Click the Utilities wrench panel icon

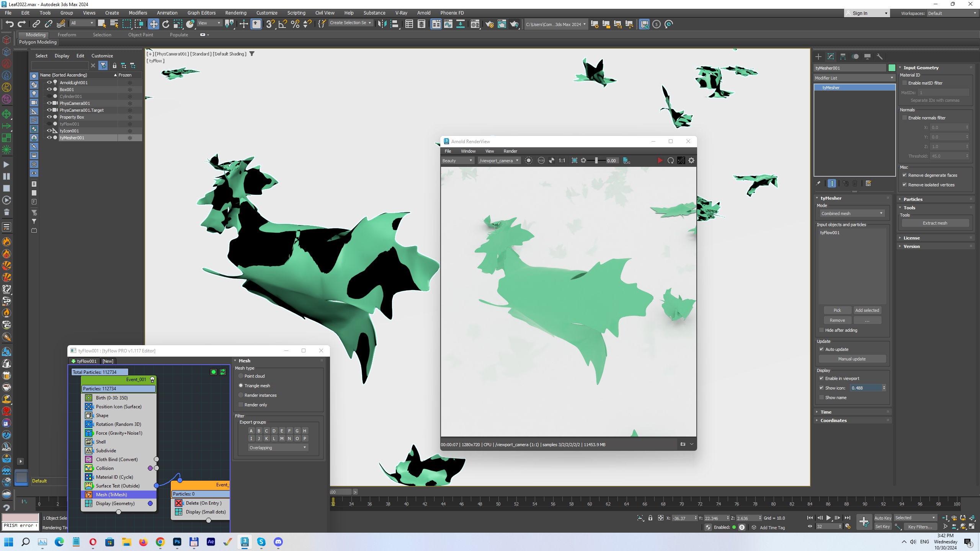click(880, 57)
